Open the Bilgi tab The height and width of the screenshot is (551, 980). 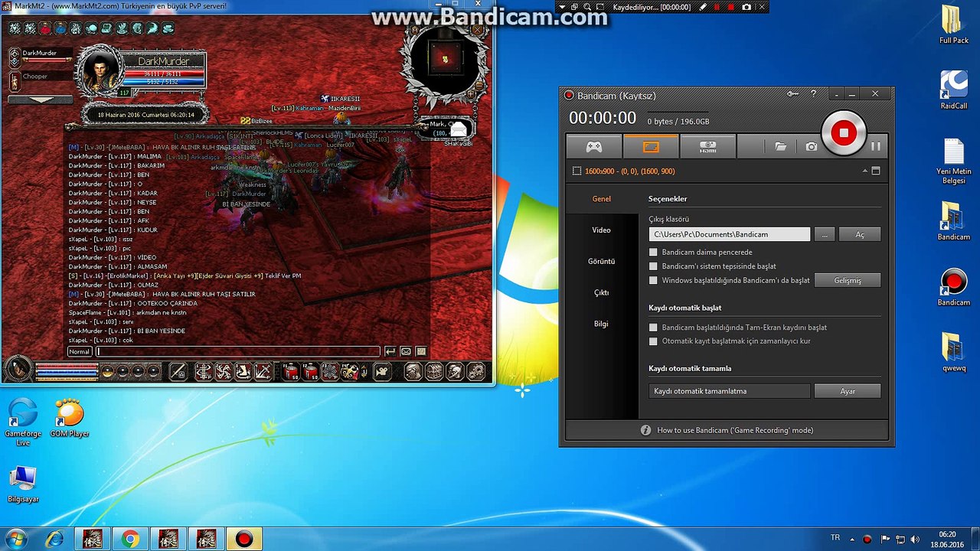coord(602,324)
